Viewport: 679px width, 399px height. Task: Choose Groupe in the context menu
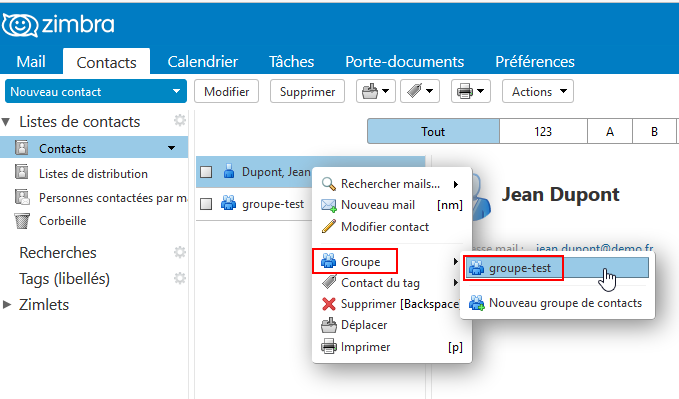pos(391,262)
